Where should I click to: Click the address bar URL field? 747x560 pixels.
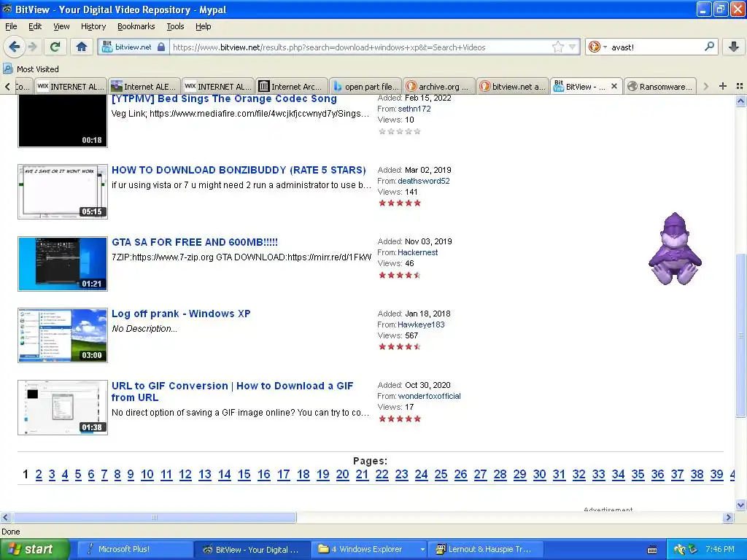[x=360, y=47]
